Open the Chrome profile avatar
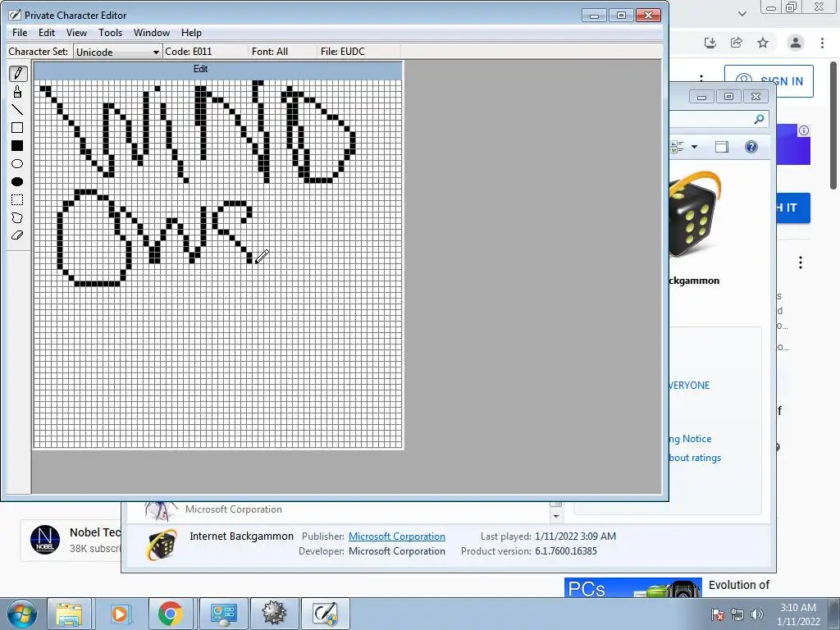 point(796,43)
